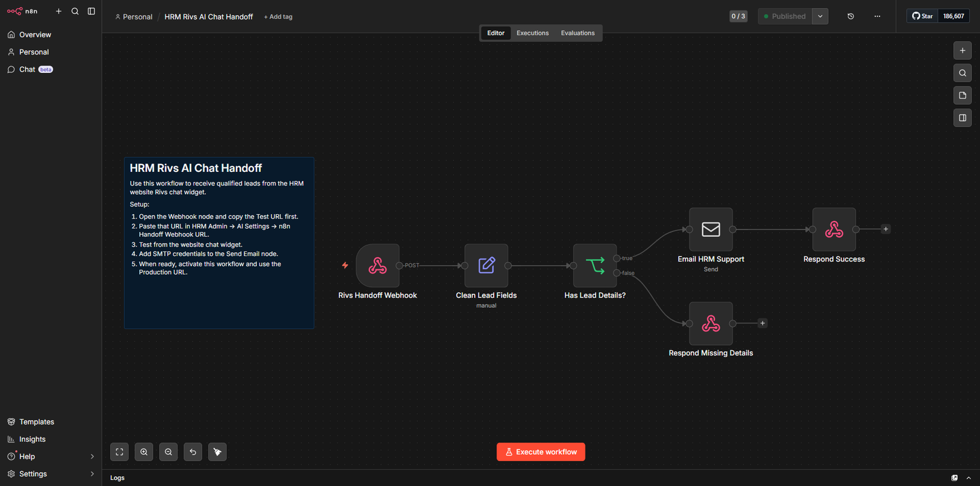Click the false output handle of Has Lead Details?
This screenshot has width=980, height=486.
click(x=617, y=273)
